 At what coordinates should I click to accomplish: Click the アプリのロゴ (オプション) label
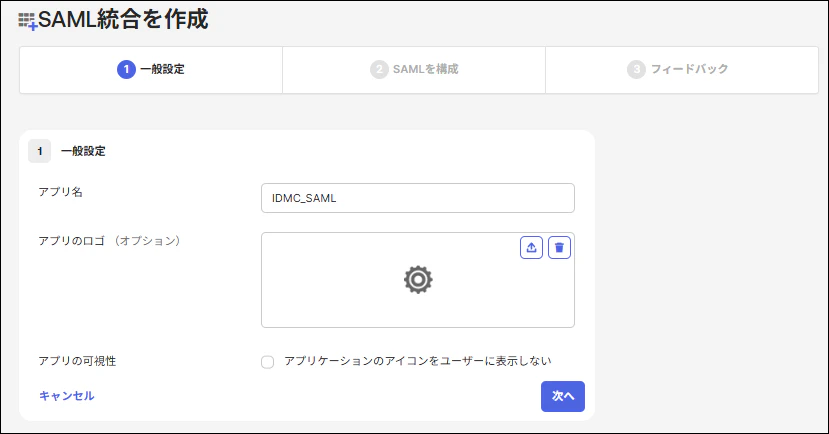[109, 241]
